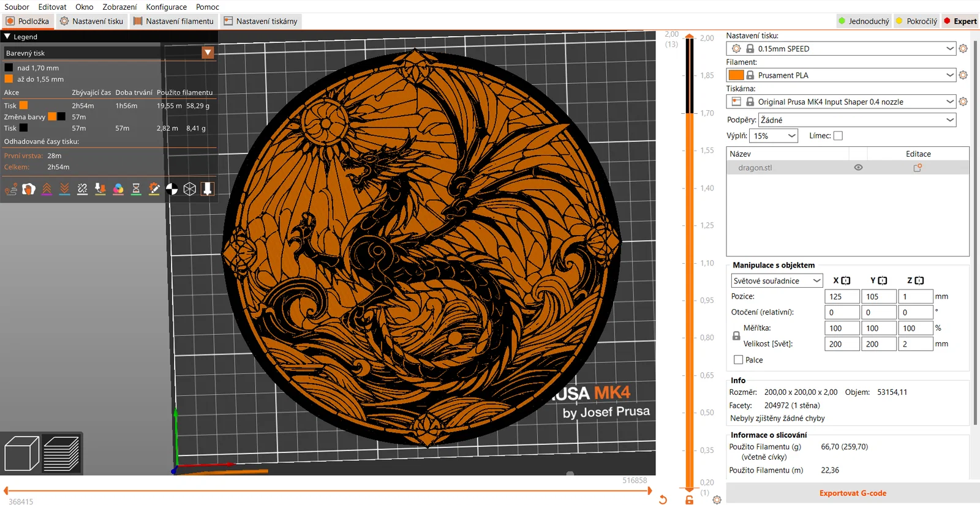This screenshot has width=980, height=505.
Task: Hide dragon.stl using eye icon
Action: click(x=858, y=168)
